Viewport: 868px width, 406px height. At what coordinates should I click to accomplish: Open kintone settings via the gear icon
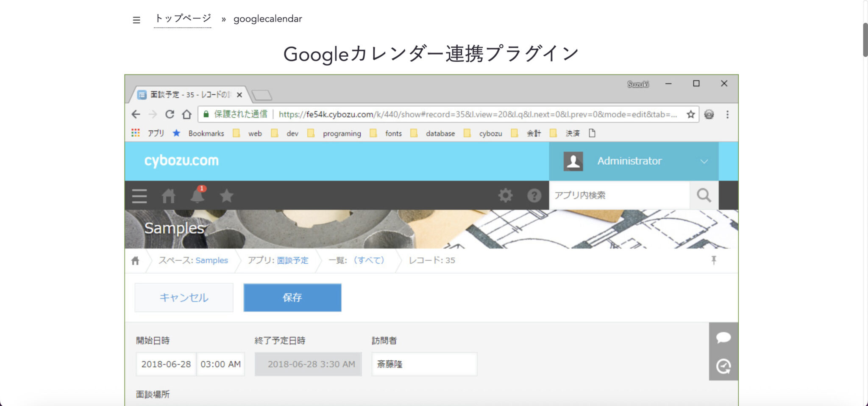coord(505,196)
